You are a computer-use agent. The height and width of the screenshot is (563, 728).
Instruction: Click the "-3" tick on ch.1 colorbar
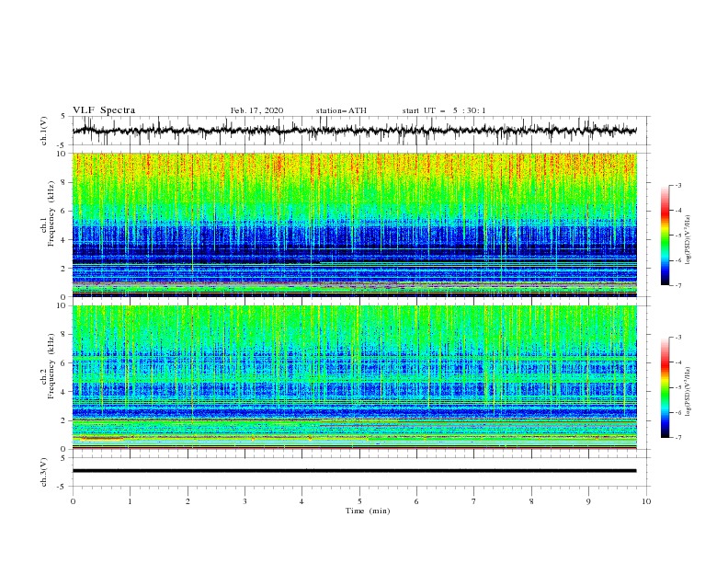pyautogui.click(x=678, y=185)
